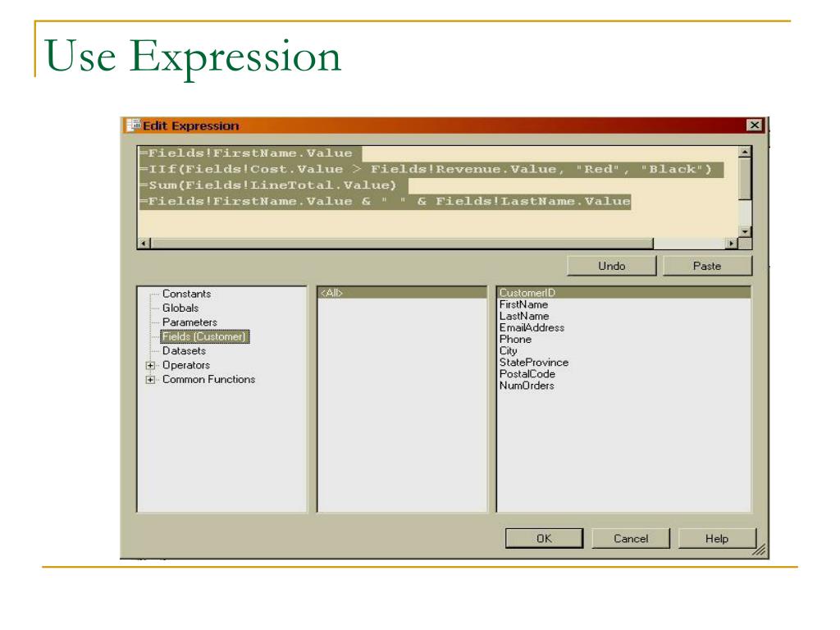Screen dimensions: 840x630
Task: Select Globals in the category tree
Action: point(180,308)
